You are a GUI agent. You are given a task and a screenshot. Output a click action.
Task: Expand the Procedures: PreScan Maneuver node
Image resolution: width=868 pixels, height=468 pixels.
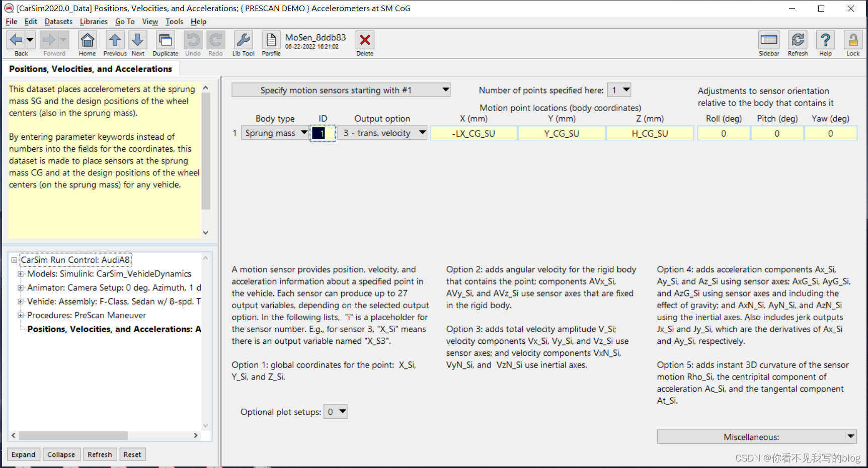click(x=21, y=315)
